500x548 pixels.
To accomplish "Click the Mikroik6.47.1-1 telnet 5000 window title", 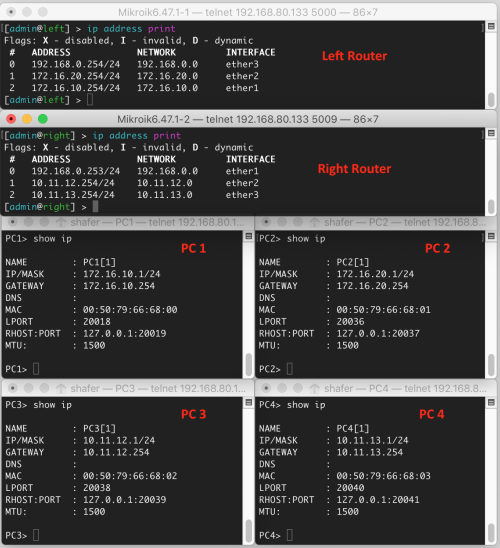I will tap(248, 12).
